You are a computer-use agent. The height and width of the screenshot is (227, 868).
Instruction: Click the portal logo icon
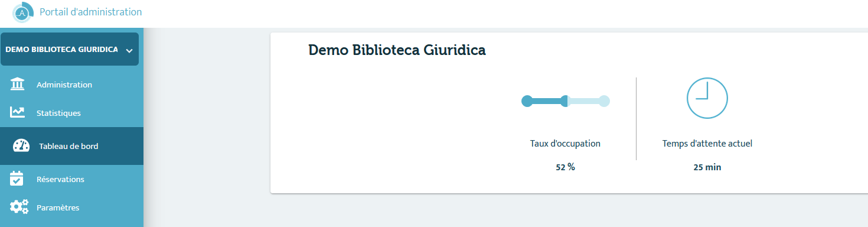point(23,12)
